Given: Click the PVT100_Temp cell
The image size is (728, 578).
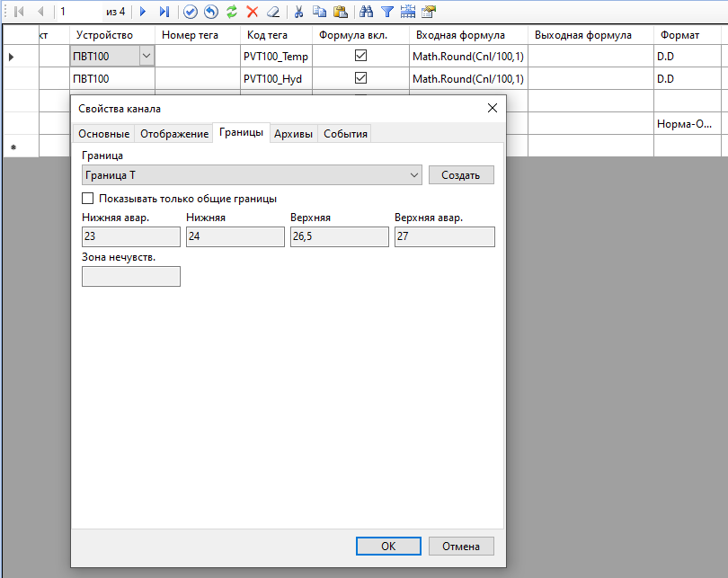Looking at the screenshot, I should pos(276,56).
